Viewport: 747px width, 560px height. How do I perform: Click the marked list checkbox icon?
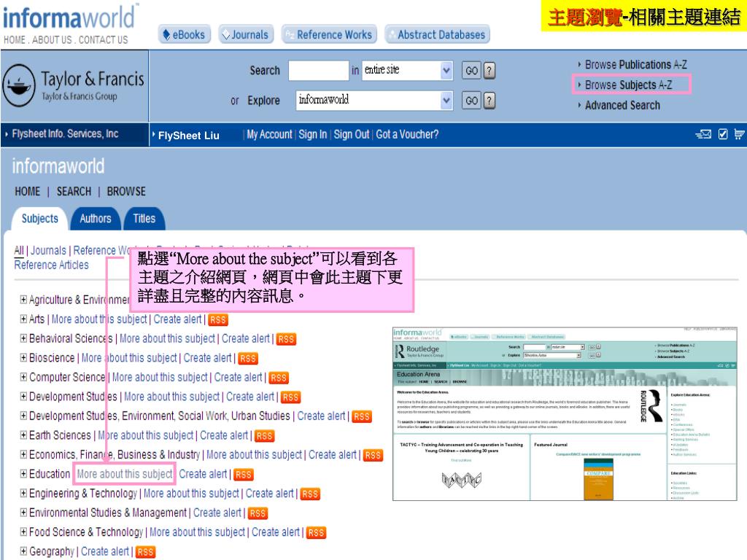point(723,134)
